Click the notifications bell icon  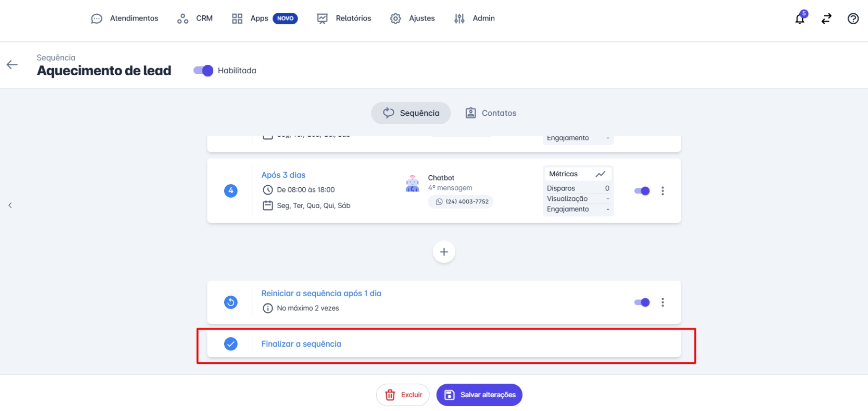(x=800, y=19)
